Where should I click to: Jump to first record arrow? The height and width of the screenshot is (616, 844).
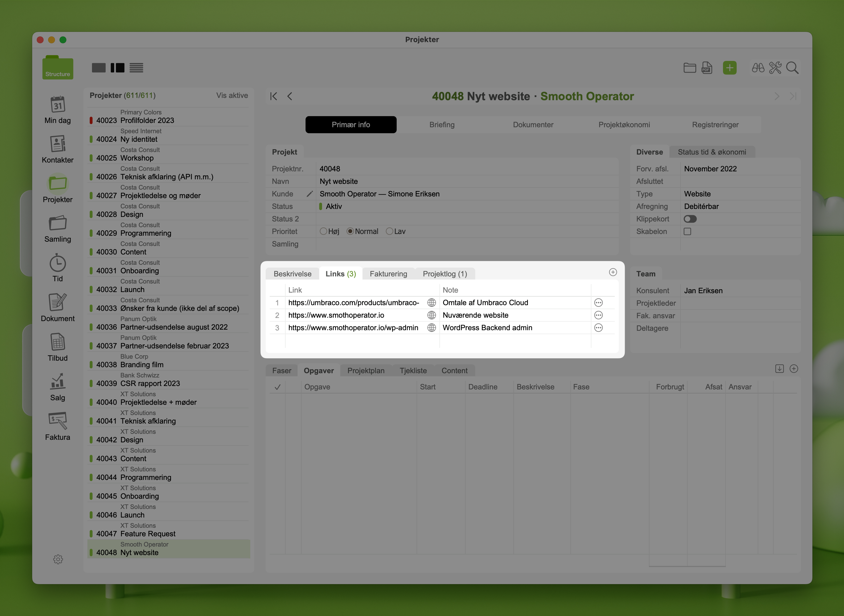click(x=274, y=96)
